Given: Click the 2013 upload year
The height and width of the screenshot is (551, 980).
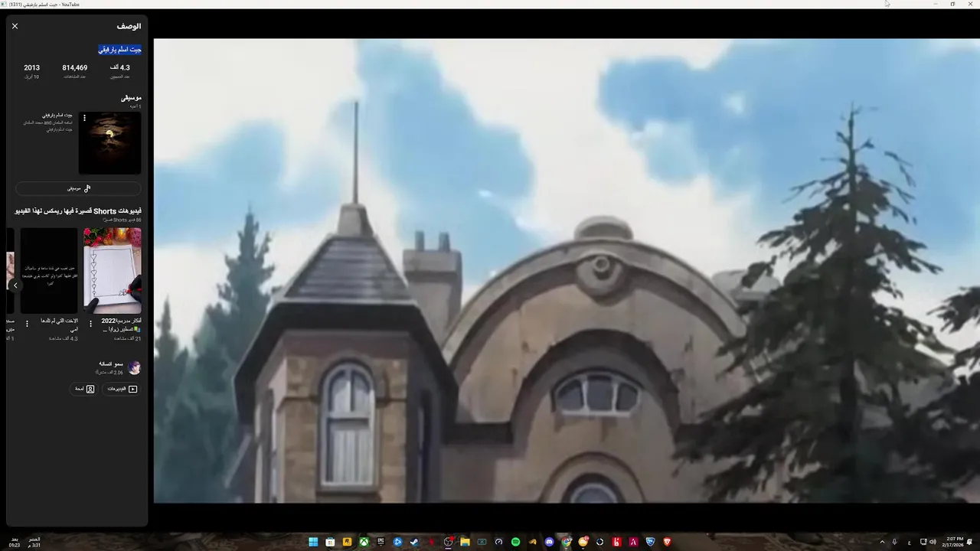Looking at the screenshot, I should tap(31, 67).
